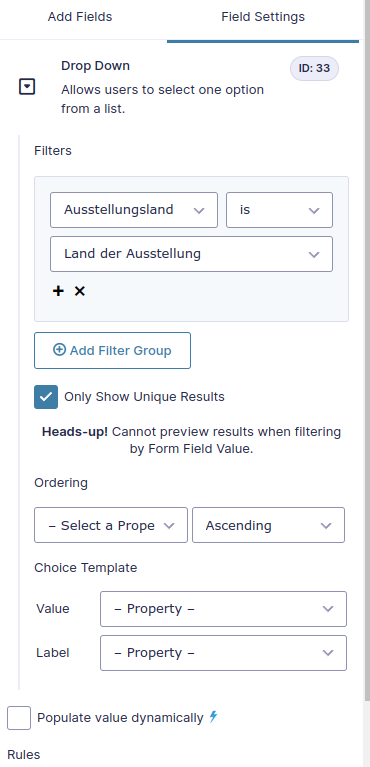This screenshot has height=767, width=370.
Task: Add a filter condition with plus icon
Action: (x=58, y=291)
